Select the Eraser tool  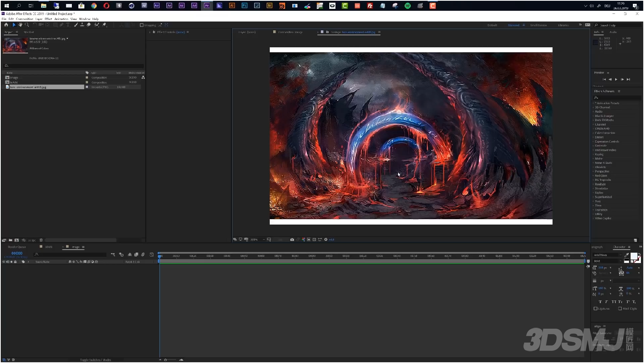(88, 25)
